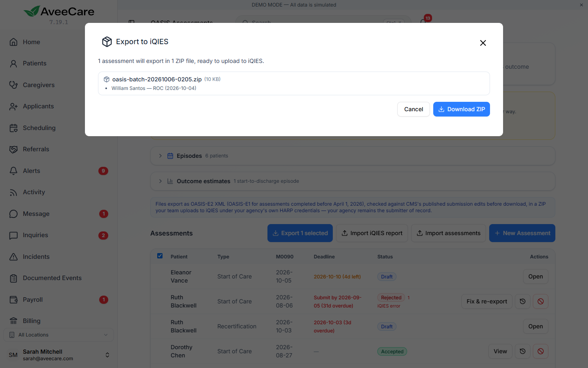This screenshot has width=588, height=368.
Task: Click the history icon in Dorothy Chen's row
Action: click(523, 351)
